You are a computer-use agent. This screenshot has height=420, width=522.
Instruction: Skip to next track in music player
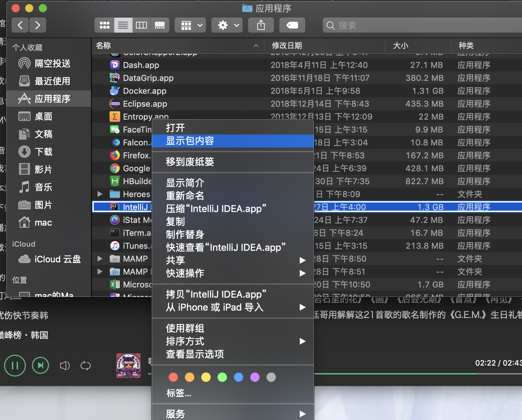40,365
